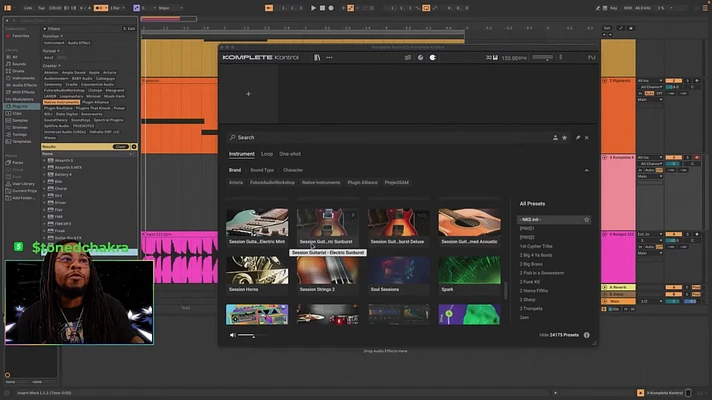
Task: Adjust Komplete Kontrol master volume slider
Action: [x=543, y=58]
